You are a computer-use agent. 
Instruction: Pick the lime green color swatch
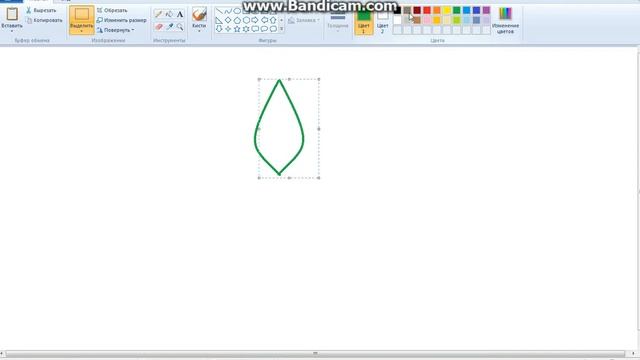click(456, 20)
